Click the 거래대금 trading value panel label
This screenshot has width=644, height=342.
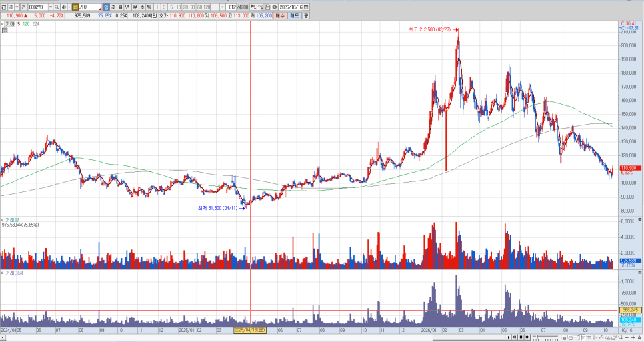point(15,273)
